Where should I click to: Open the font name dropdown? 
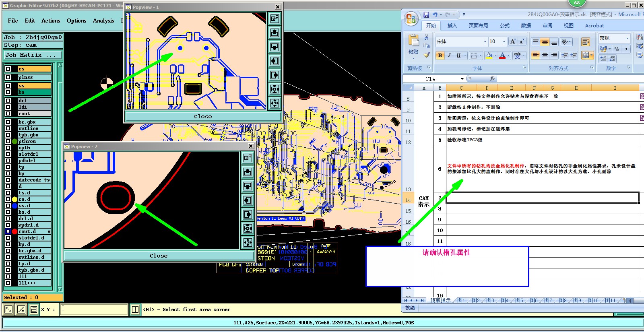tap(485, 41)
